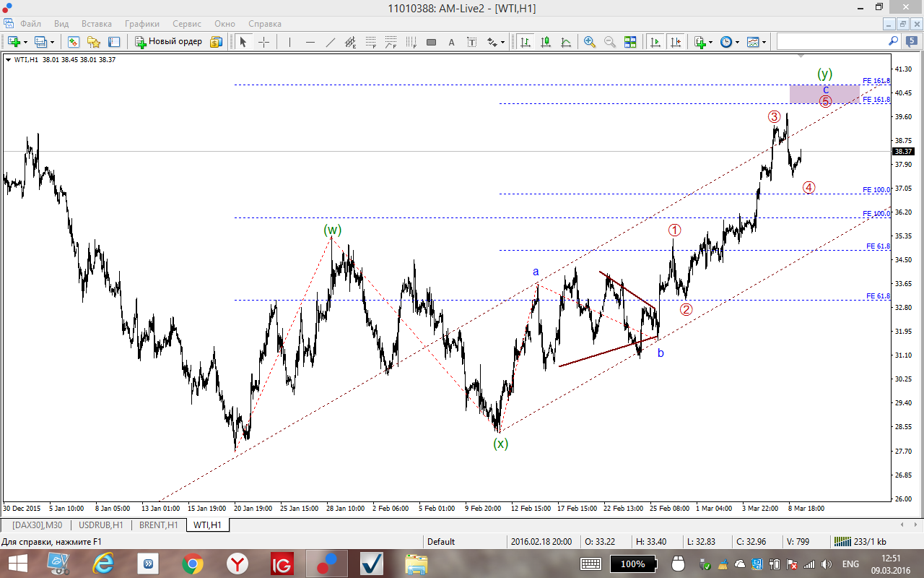Open the Графики menu

click(x=142, y=24)
